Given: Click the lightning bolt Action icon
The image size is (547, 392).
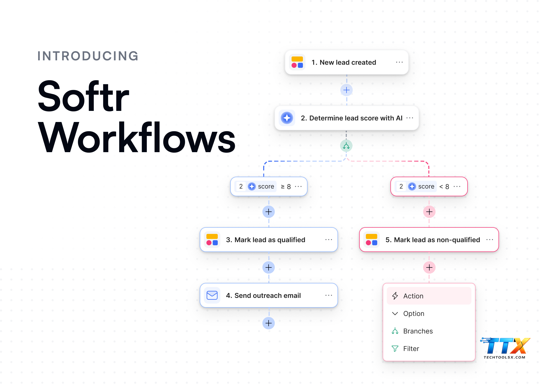Looking at the screenshot, I should 395,296.
